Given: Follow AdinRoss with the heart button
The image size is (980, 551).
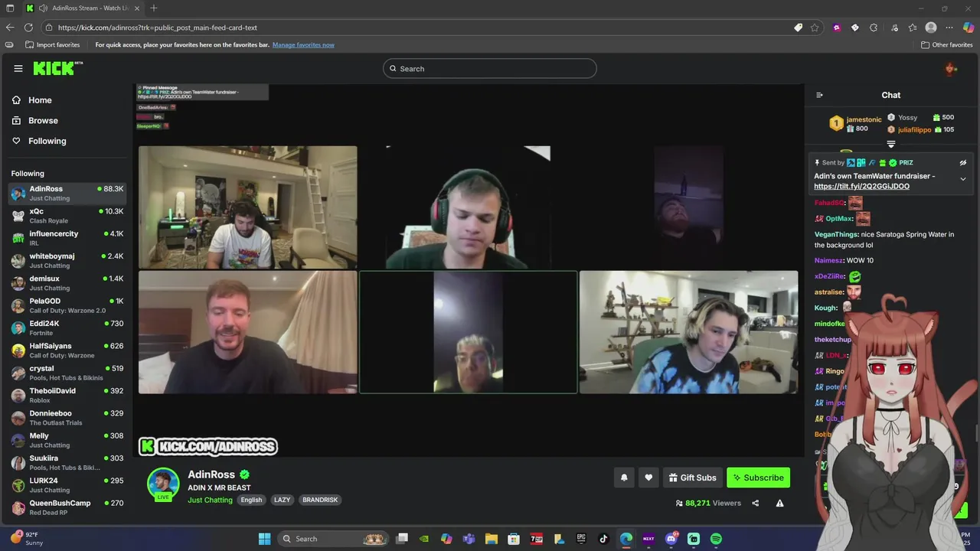Looking at the screenshot, I should tap(648, 478).
